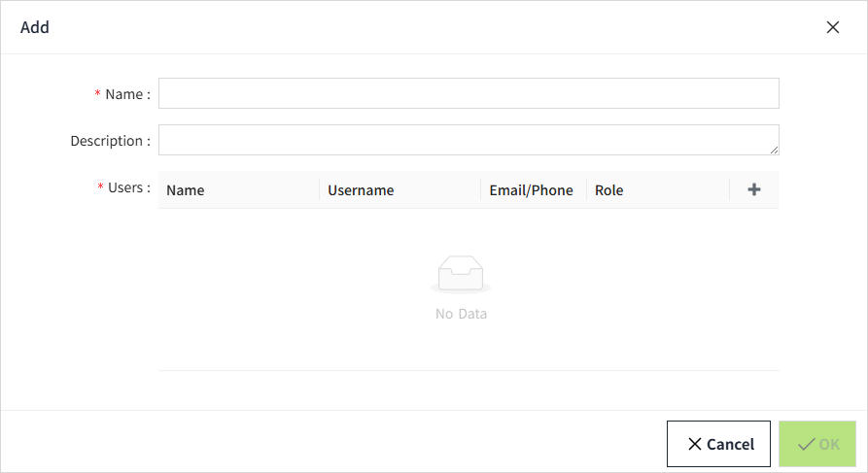Click into the Description text area
This screenshot has width=868, height=473.
[x=469, y=140]
